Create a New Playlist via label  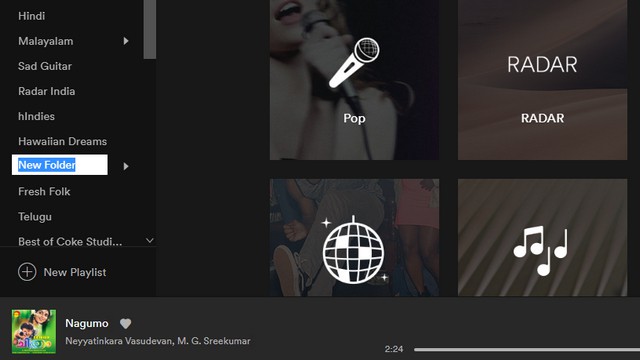tap(75, 272)
